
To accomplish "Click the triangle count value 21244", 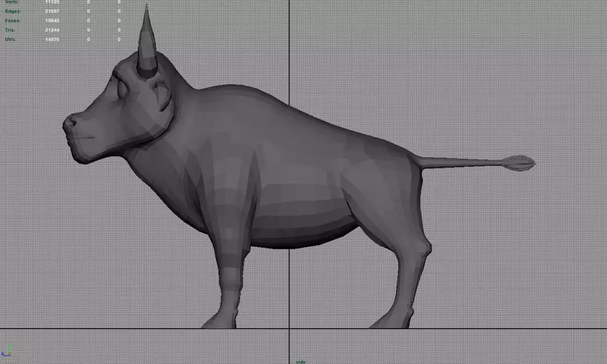I will click(52, 30).
